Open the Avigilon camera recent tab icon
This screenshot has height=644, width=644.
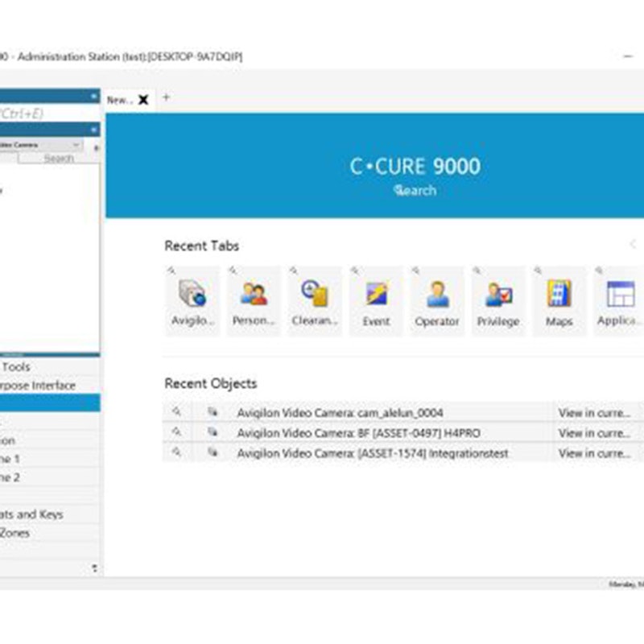[192, 299]
